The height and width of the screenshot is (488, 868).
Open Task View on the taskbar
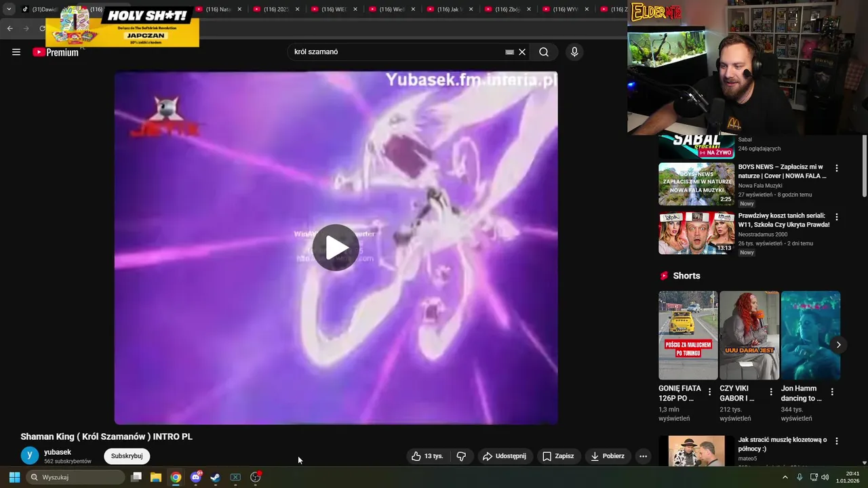[x=136, y=477]
